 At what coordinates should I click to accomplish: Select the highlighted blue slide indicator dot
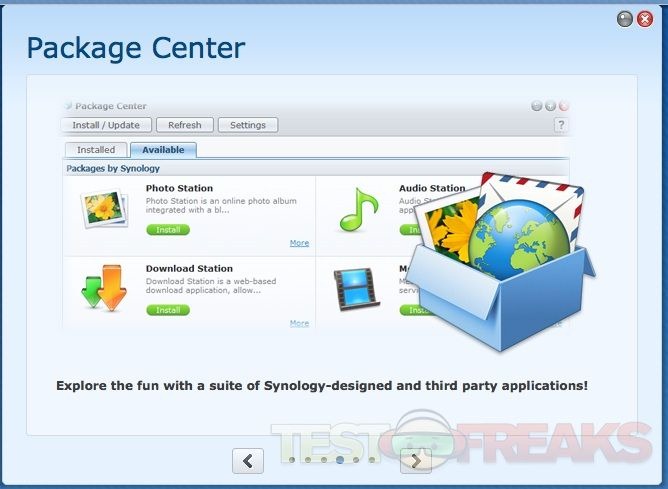coord(341,460)
